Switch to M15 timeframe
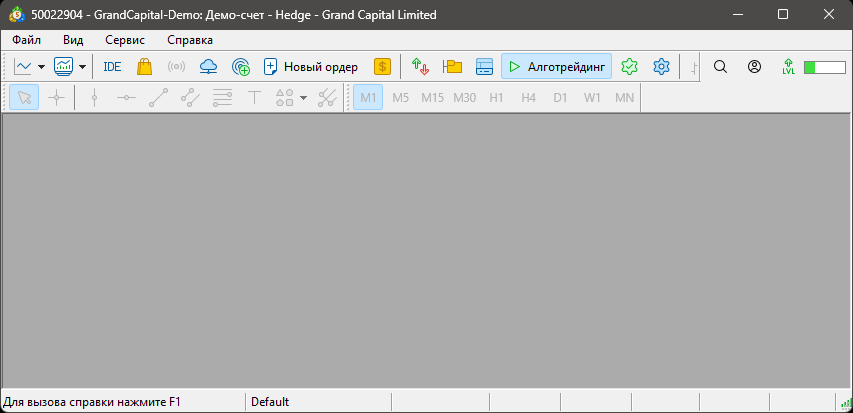The width and height of the screenshot is (853, 413). click(x=432, y=97)
